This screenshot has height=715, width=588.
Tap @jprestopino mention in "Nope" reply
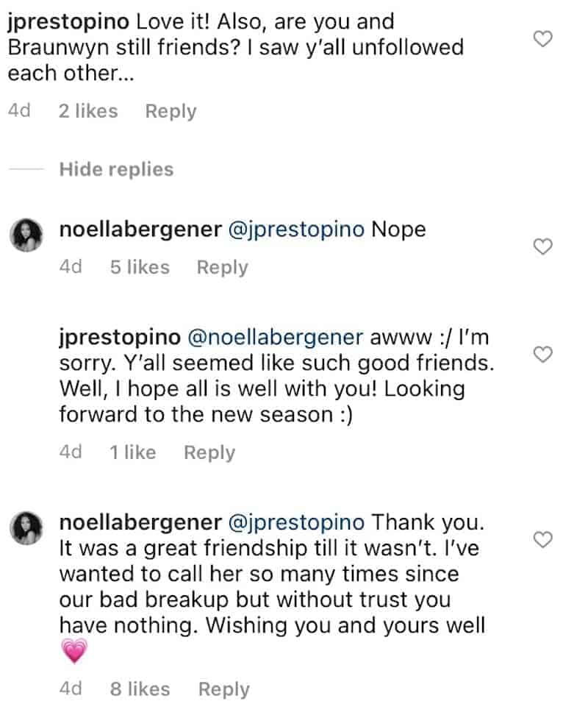[x=295, y=230]
